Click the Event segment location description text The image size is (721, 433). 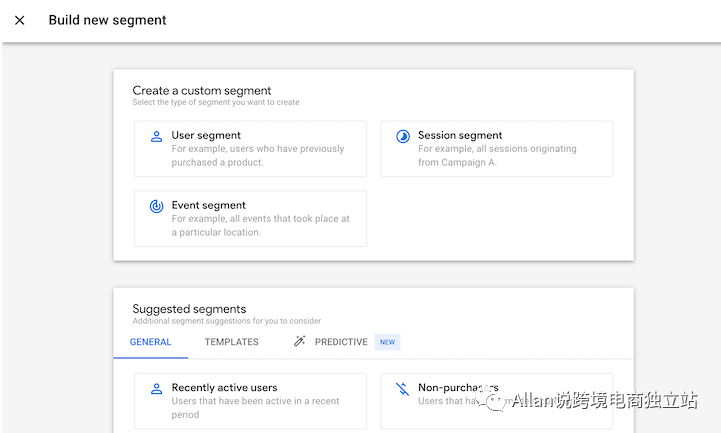(x=260, y=225)
